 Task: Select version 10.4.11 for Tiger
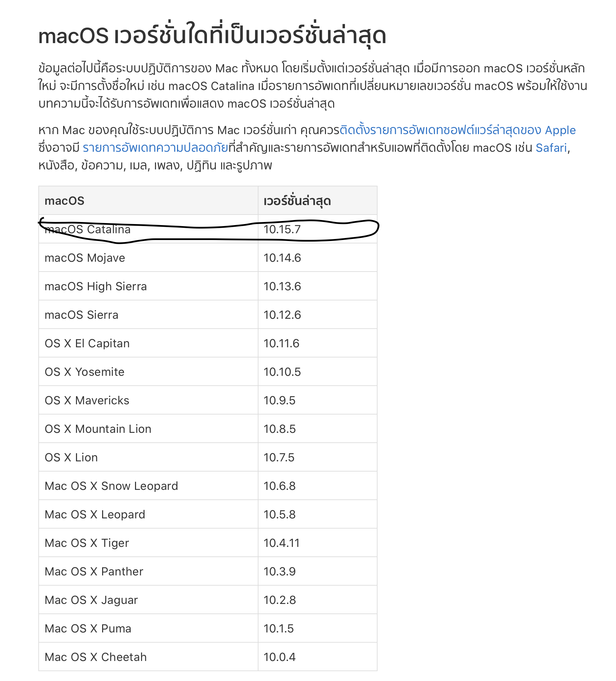coord(317,543)
